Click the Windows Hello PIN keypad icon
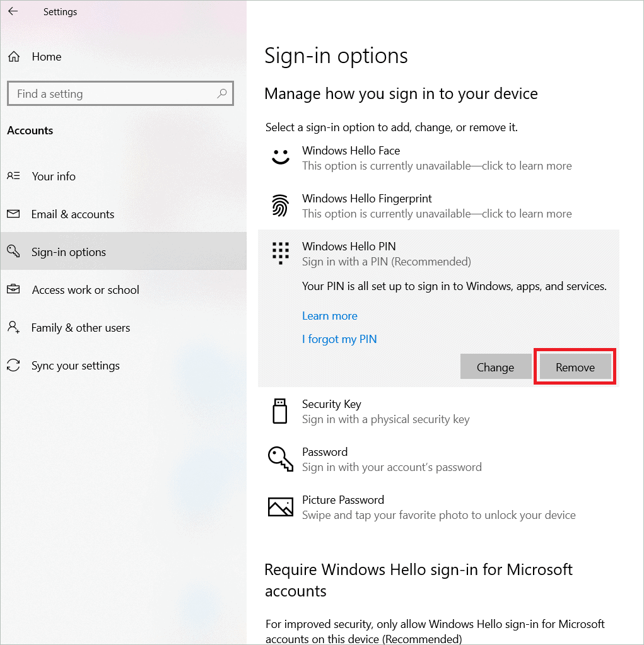The image size is (644, 645). [280, 253]
